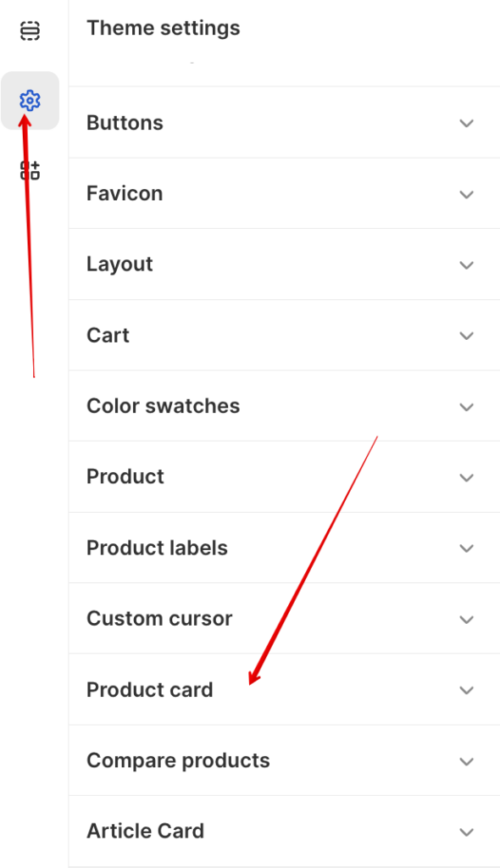
Task: Open the App embeds icon
Action: (x=30, y=170)
